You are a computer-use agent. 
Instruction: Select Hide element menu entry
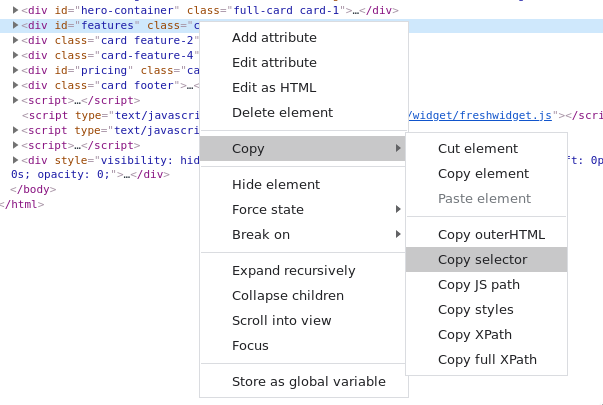pos(276,184)
